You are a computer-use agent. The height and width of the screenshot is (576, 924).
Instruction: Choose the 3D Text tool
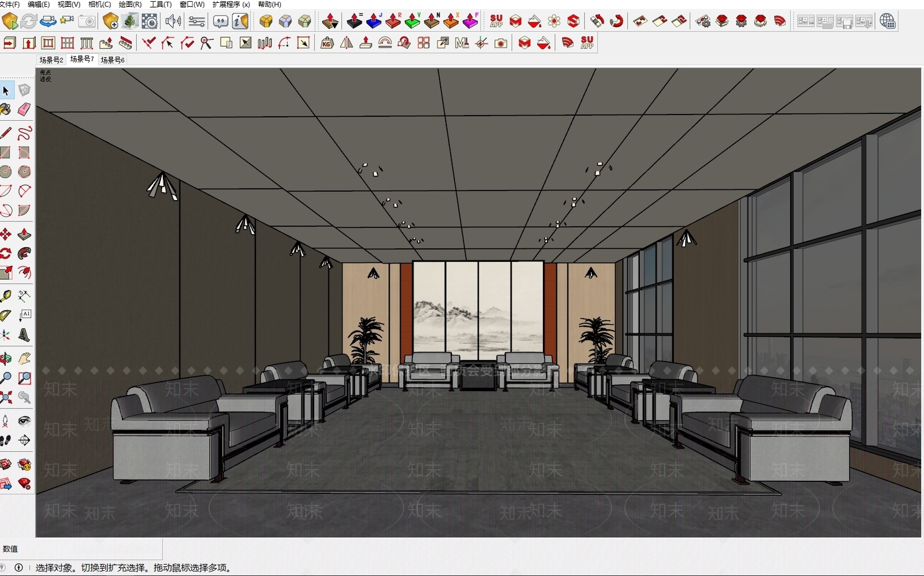[x=24, y=335]
